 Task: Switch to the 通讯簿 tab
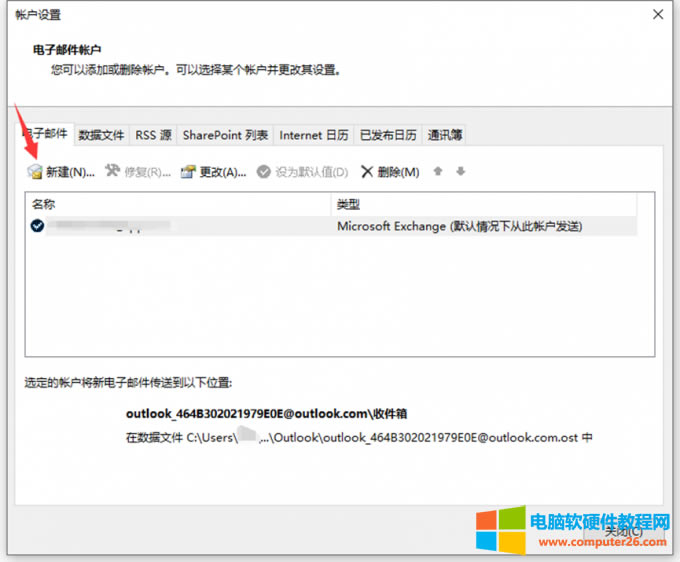click(x=445, y=135)
